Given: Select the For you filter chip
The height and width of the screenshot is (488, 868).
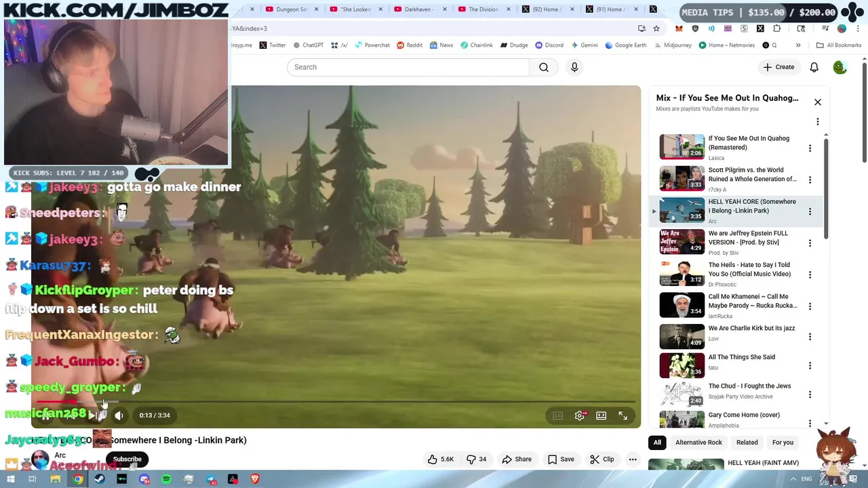Looking at the screenshot, I should pos(783,443).
